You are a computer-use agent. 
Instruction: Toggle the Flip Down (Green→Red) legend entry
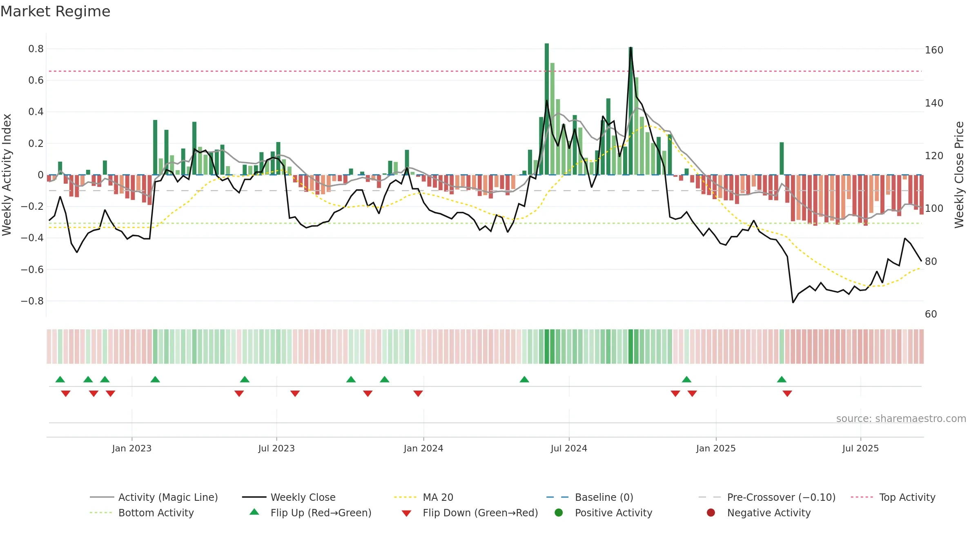click(x=470, y=513)
